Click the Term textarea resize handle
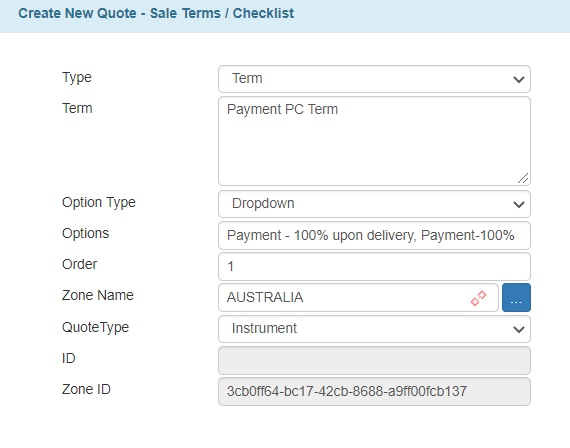This screenshot has height=448, width=570. (x=523, y=178)
